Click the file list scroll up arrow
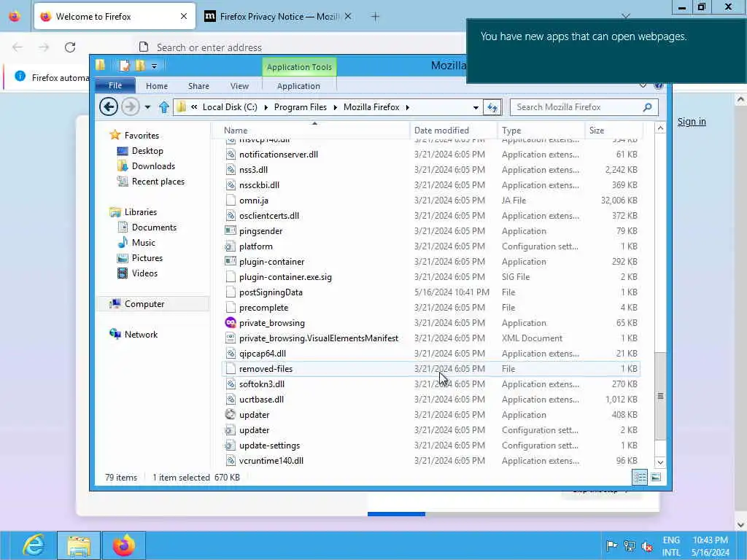The height and width of the screenshot is (560, 747). click(x=660, y=128)
